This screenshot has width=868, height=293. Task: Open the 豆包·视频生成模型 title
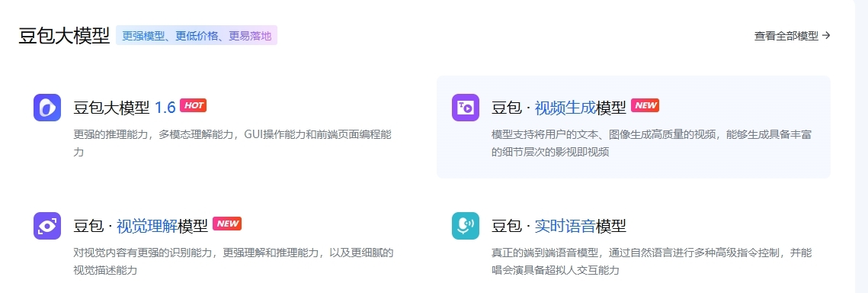click(x=559, y=108)
